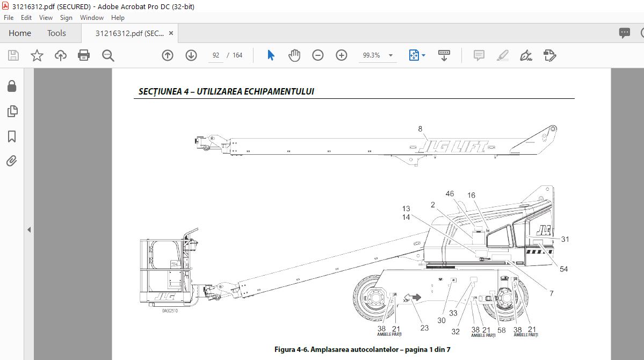Add a sticky note comment
Screen dimensions: 644x360
pos(479,55)
